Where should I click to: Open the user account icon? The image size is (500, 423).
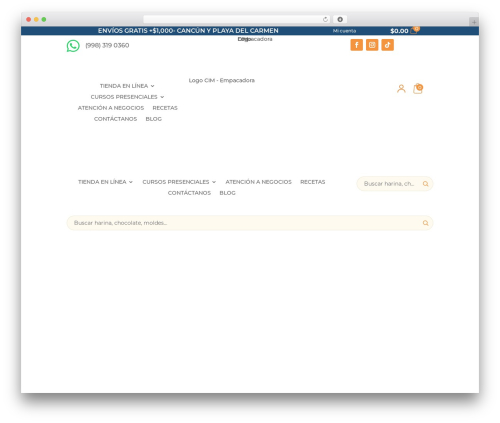(x=401, y=89)
